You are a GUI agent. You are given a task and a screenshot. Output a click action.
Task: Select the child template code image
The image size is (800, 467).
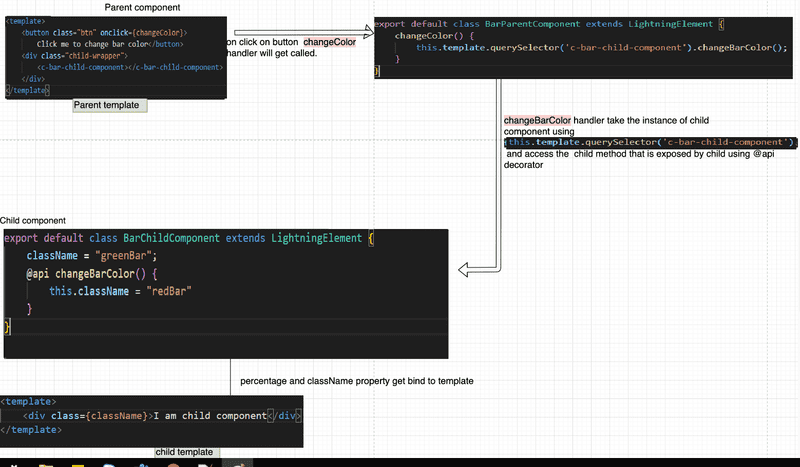(152, 421)
